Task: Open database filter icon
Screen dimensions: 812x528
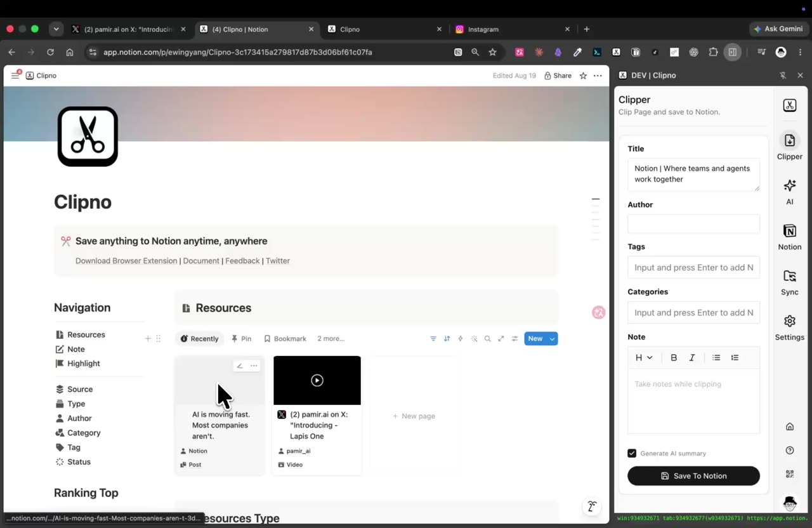Action: pos(433,339)
